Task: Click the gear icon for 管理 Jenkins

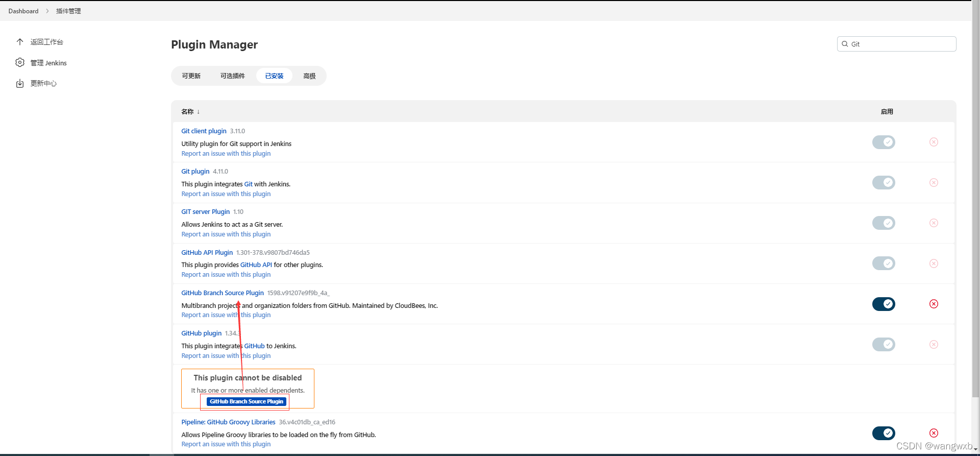Action: click(x=20, y=62)
